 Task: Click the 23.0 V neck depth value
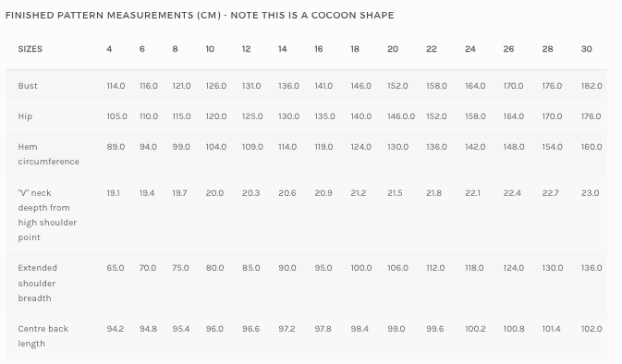point(590,193)
